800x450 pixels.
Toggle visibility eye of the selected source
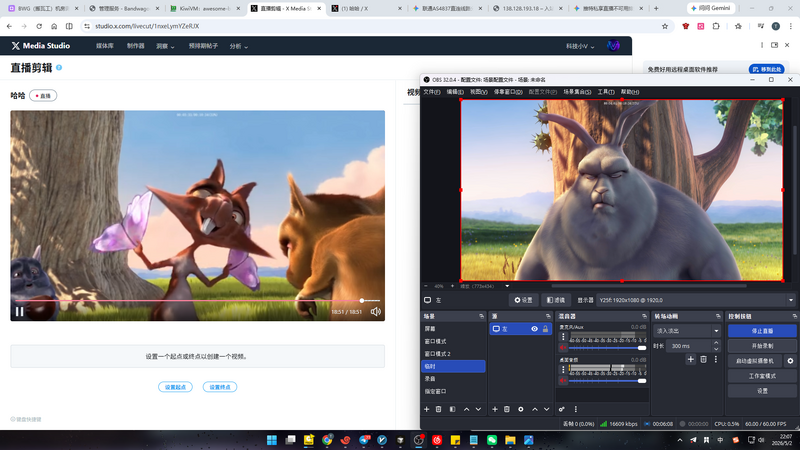coord(534,329)
